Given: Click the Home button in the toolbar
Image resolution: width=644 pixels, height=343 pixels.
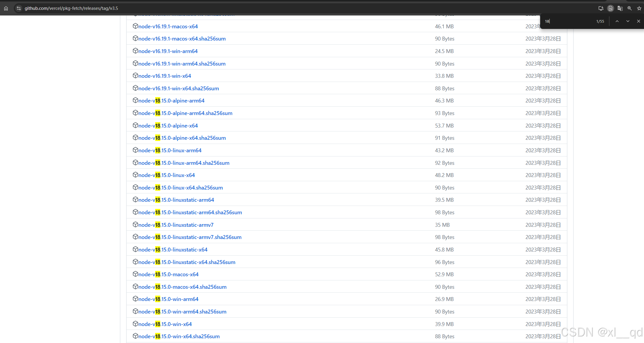Looking at the screenshot, I should [x=6, y=8].
